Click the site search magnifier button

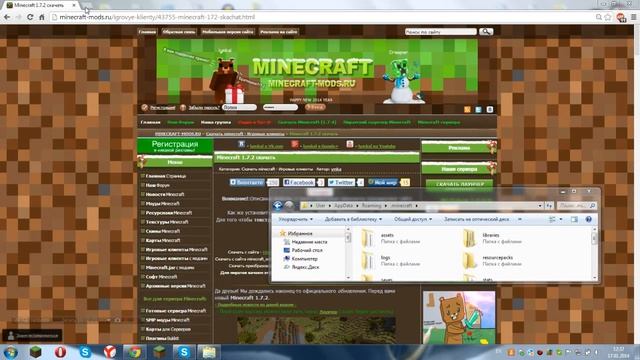pos(486,31)
